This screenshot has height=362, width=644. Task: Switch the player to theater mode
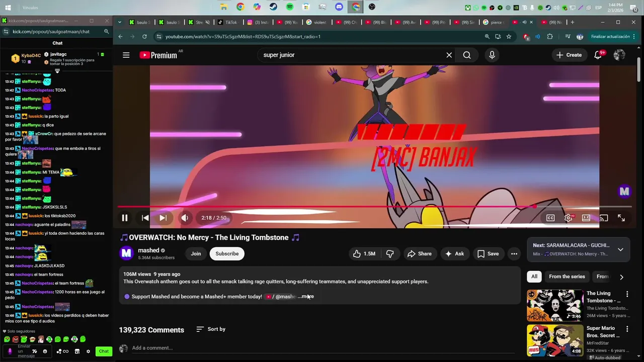click(x=586, y=218)
